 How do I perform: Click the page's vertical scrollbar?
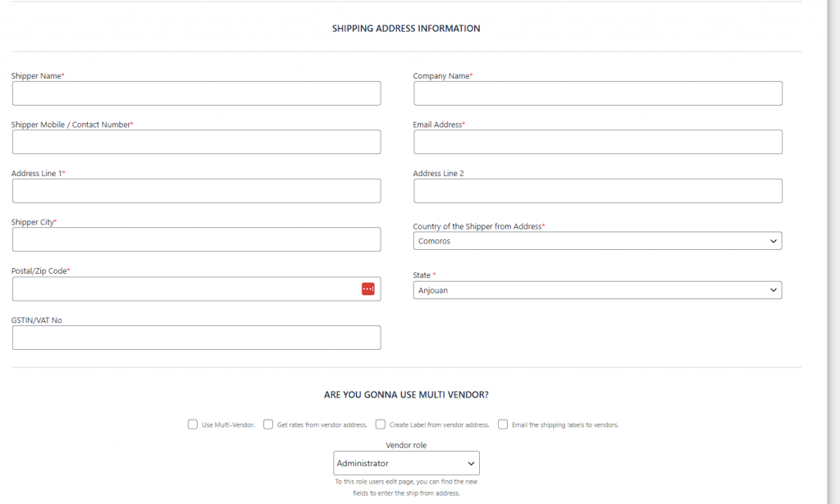[833, 246]
